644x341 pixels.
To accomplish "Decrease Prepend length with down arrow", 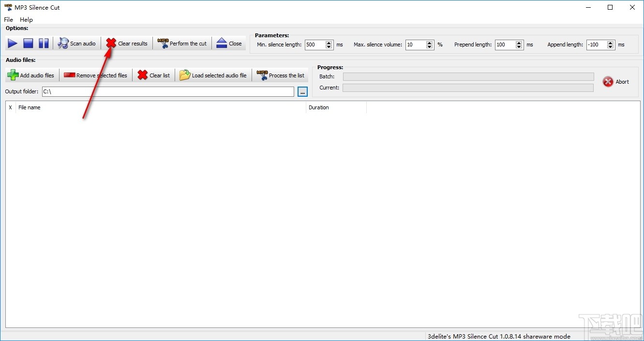I will (x=519, y=47).
